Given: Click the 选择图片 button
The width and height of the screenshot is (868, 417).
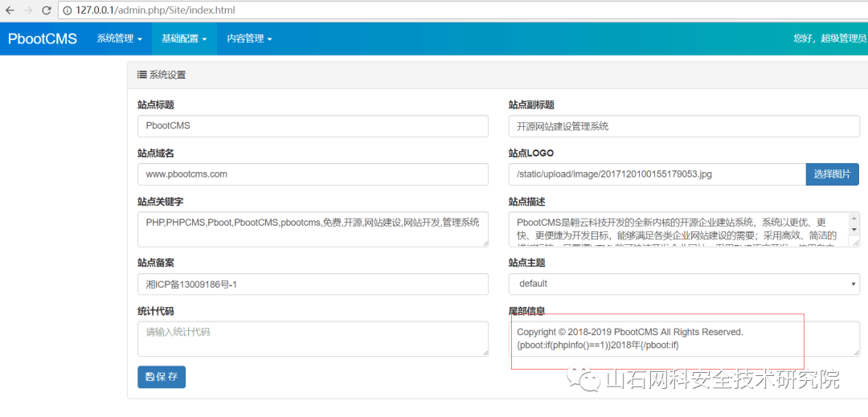Looking at the screenshot, I should point(833,174).
